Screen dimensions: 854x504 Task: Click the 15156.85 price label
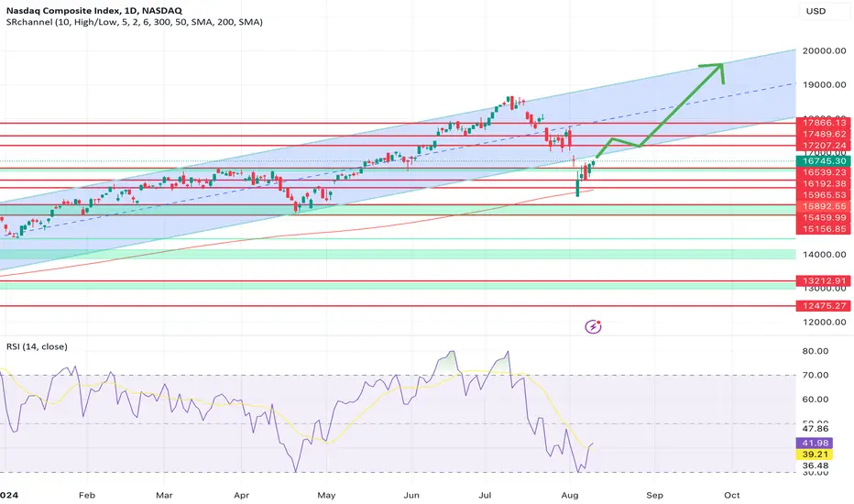click(824, 229)
